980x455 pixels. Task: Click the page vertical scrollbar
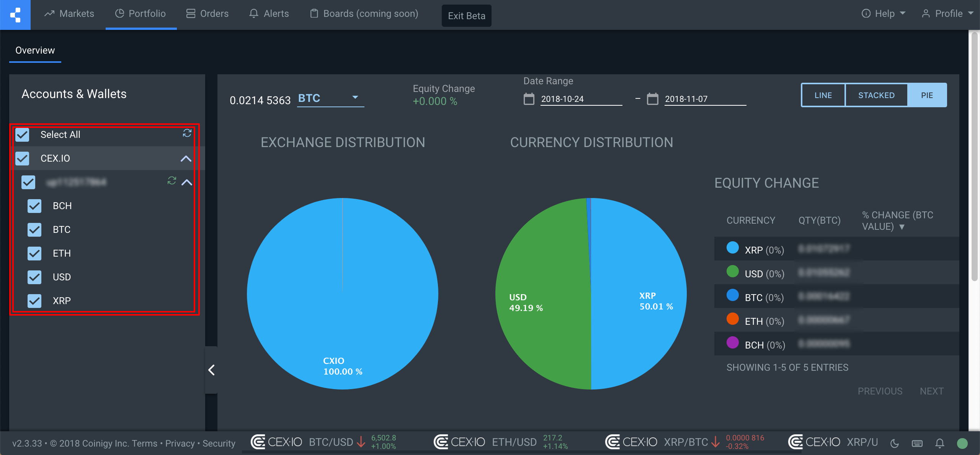974,157
